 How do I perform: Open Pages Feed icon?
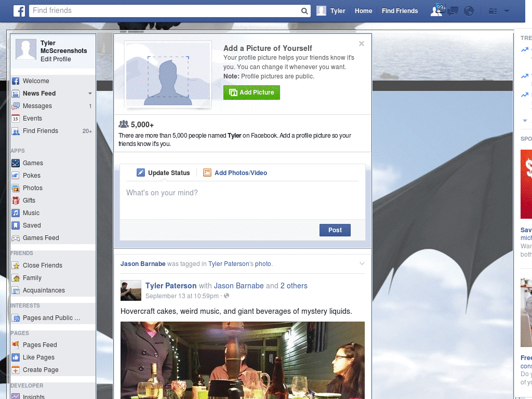click(x=16, y=345)
